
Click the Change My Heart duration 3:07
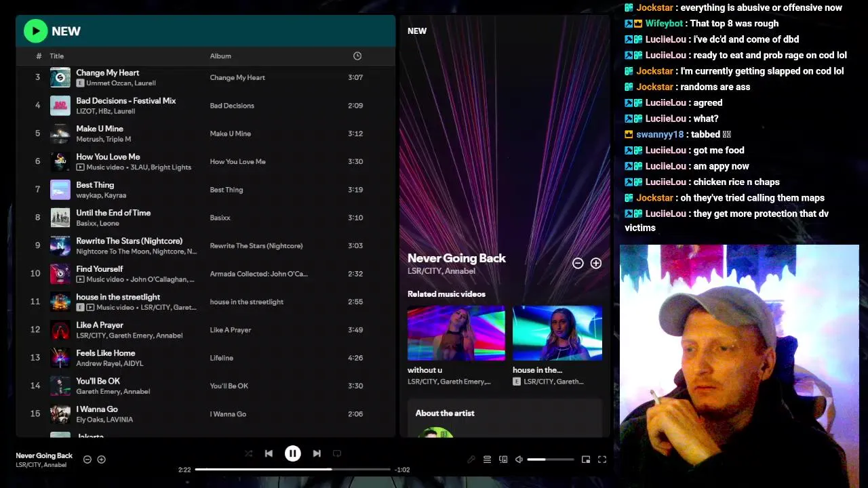click(x=355, y=77)
